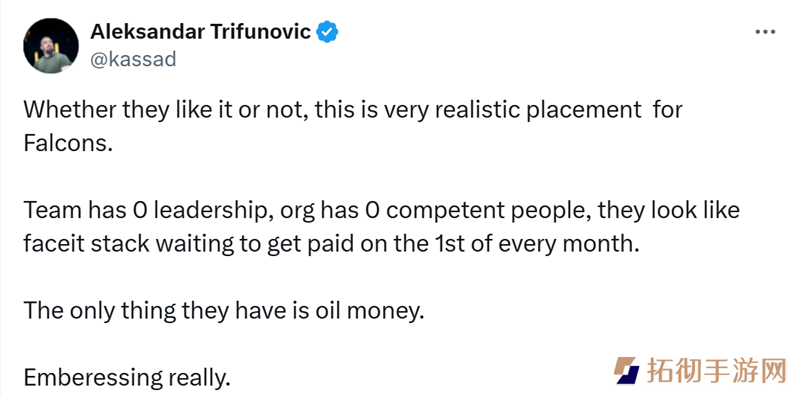The width and height of the screenshot is (800, 396).
Task: Click the sentence beginning 'Team has 0 leadership'
Action: click(381, 227)
